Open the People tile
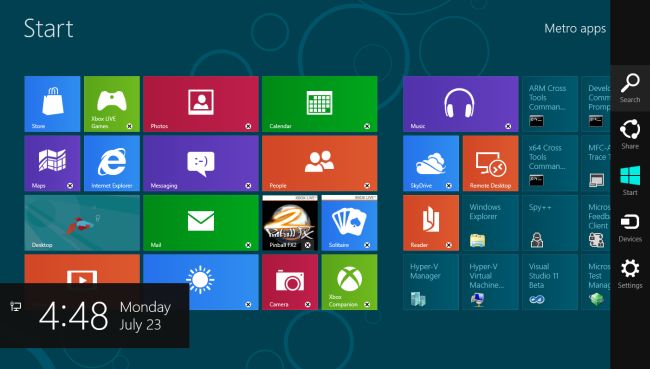Screen dimensions: 650x369 320,163
